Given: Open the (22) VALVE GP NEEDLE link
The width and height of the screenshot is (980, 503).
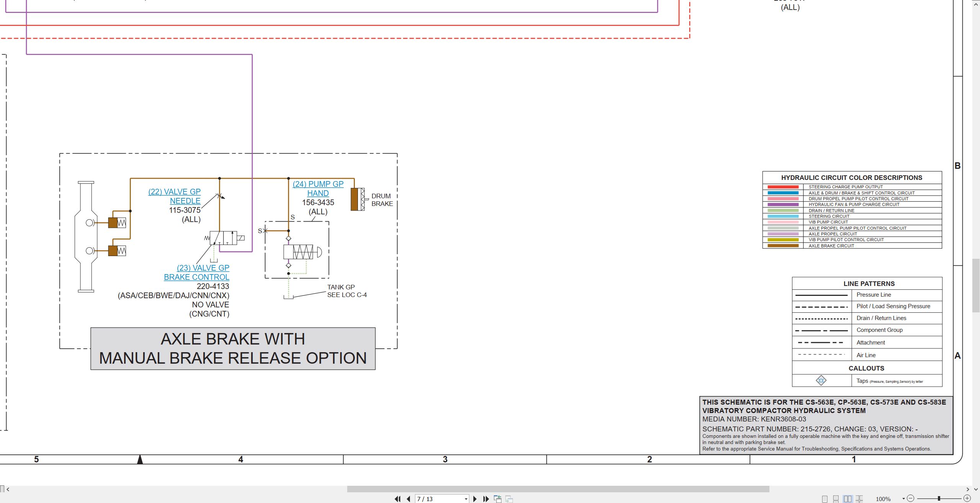Looking at the screenshot, I should (x=175, y=196).
